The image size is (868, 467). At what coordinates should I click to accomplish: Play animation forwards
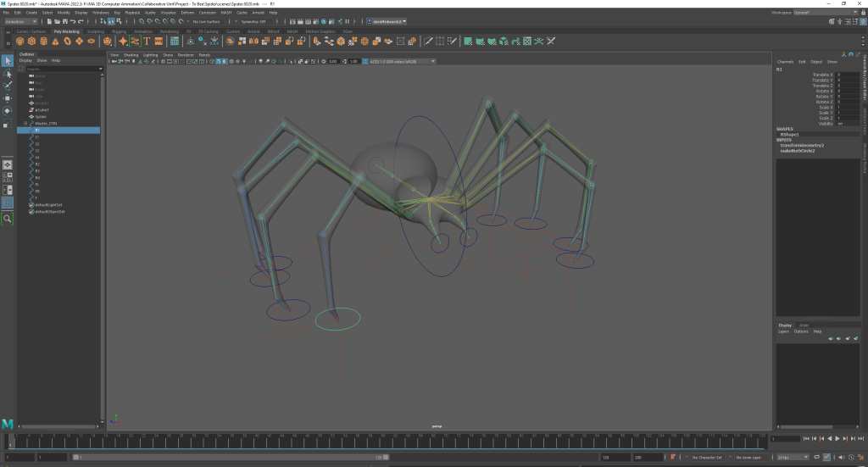[837, 438]
